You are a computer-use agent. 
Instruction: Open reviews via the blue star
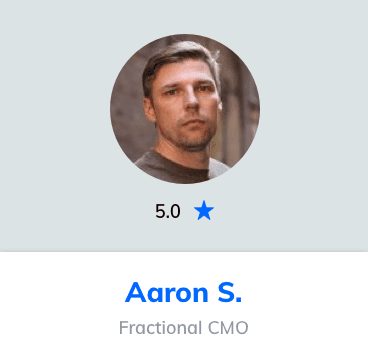click(x=204, y=211)
